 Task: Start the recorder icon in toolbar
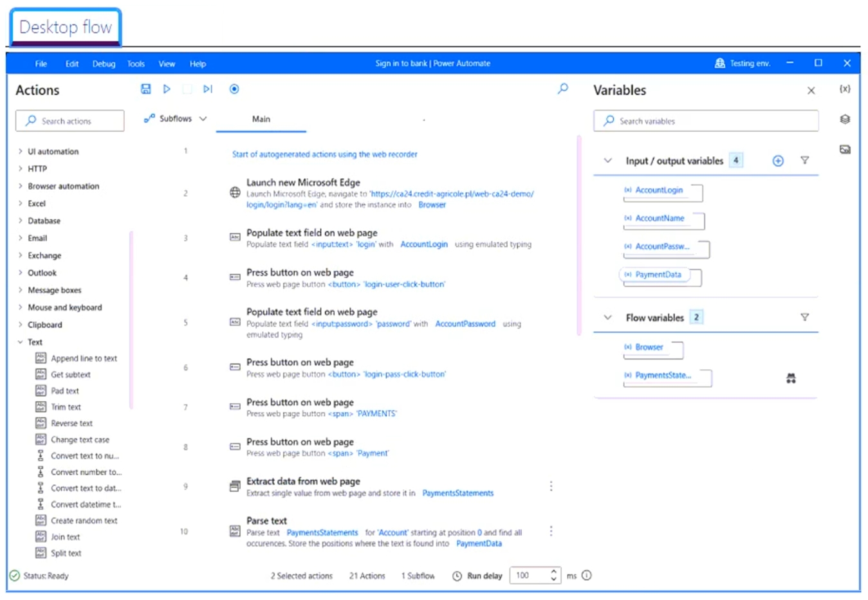pos(234,89)
